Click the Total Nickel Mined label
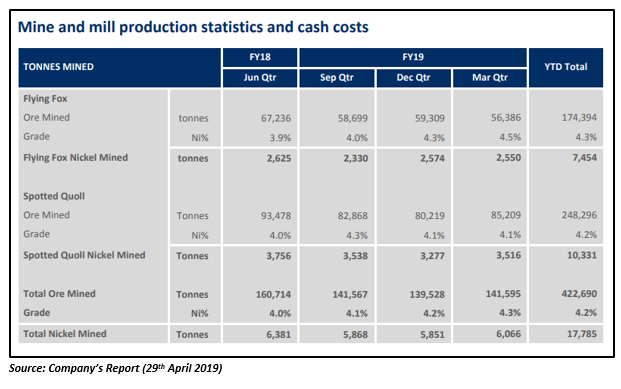Screen dimensions: 621x389 (x=65, y=334)
